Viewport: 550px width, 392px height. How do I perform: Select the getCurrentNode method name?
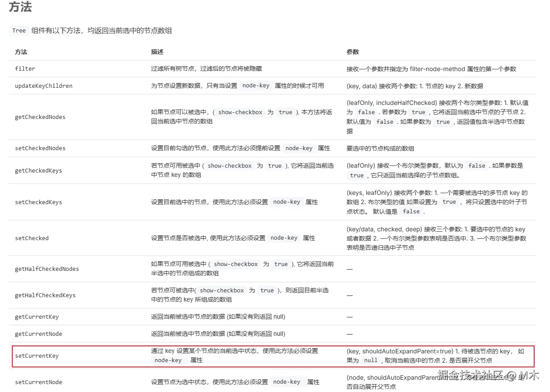[39, 334]
